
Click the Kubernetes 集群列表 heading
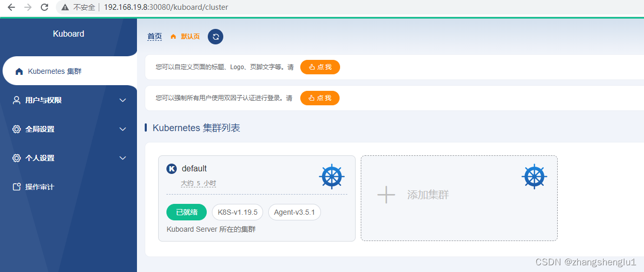click(196, 128)
